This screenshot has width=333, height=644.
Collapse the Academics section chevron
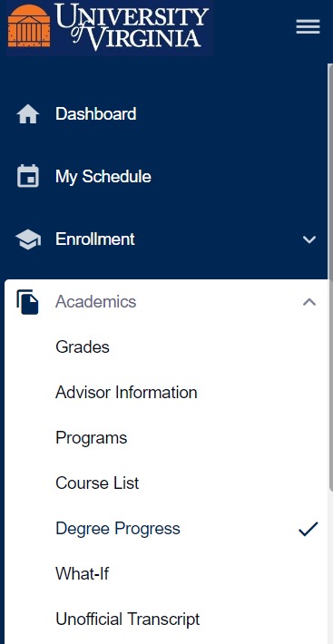[x=309, y=302]
